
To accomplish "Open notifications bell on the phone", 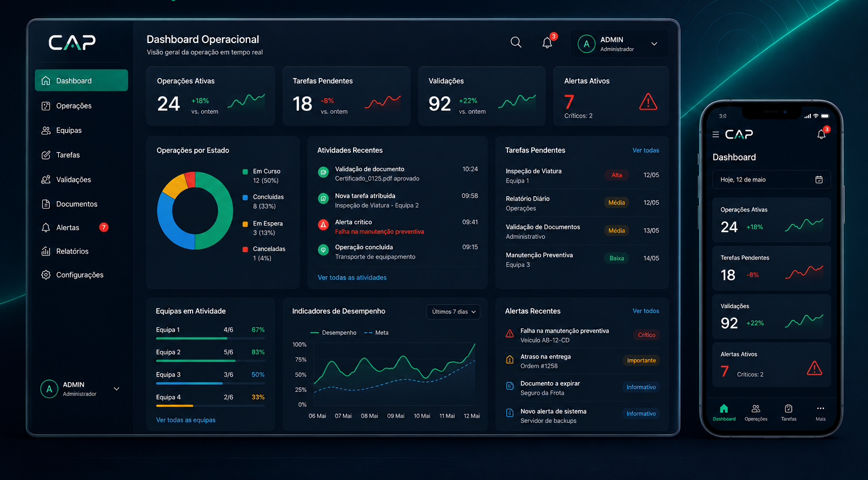I will tap(822, 134).
